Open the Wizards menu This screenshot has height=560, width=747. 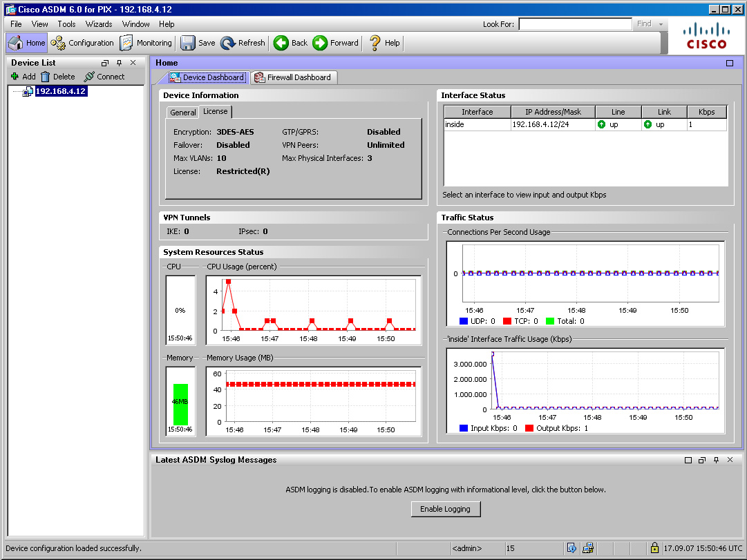click(x=99, y=24)
